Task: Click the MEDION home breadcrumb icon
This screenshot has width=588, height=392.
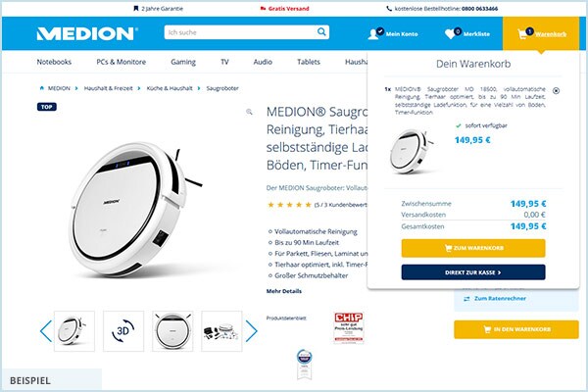Action: tap(41, 88)
